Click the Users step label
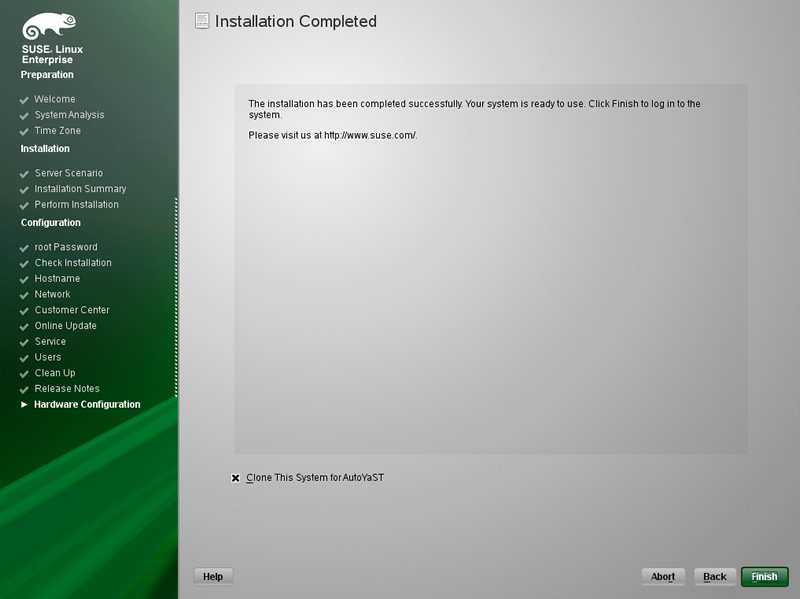The height and width of the screenshot is (599, 800). click(x=48, y=357)
